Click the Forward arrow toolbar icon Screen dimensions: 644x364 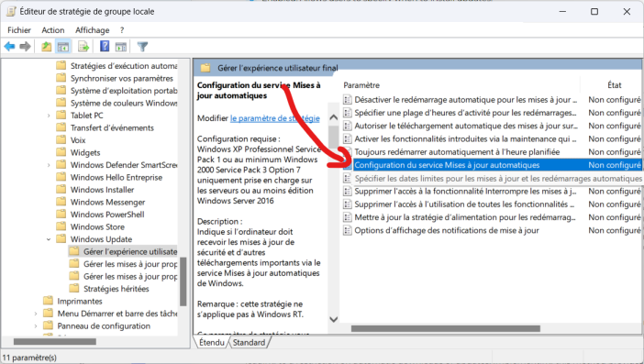coord(25,47)
